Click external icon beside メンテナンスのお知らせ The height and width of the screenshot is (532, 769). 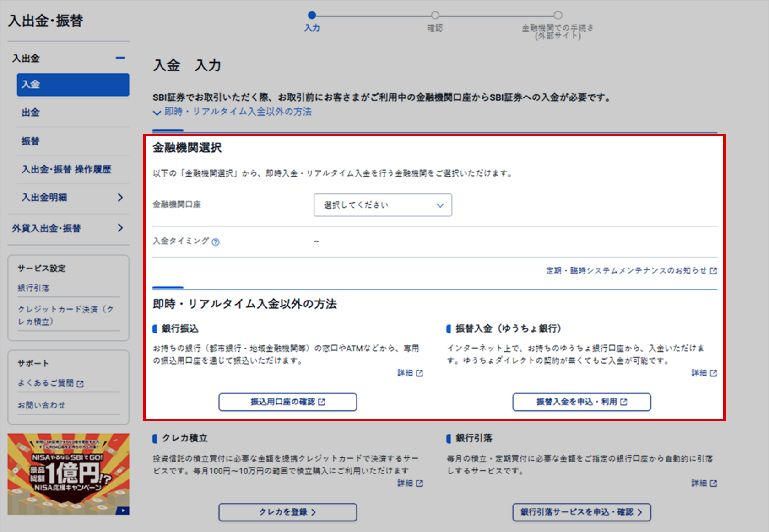click(713, 271)
